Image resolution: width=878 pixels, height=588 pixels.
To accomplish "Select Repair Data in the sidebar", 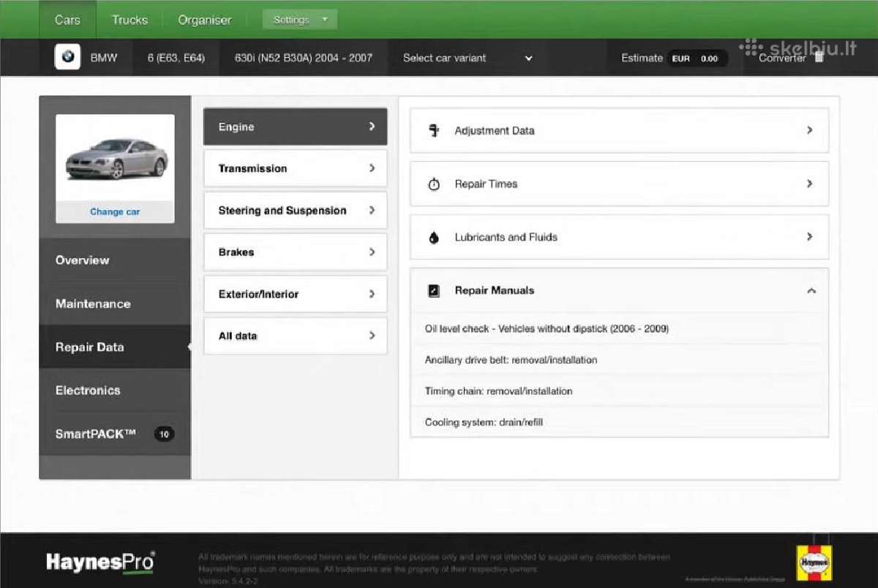I will [x=115, y=347].
